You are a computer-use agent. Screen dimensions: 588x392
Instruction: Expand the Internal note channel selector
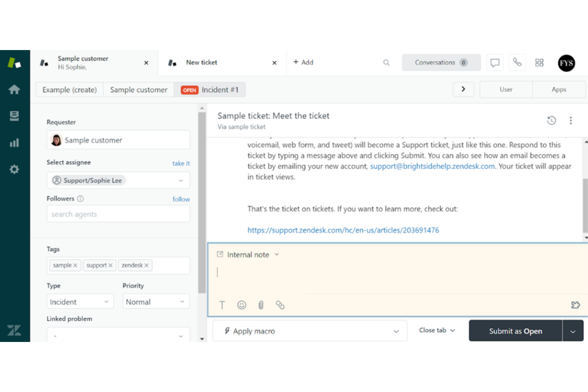tap(277, 255)
